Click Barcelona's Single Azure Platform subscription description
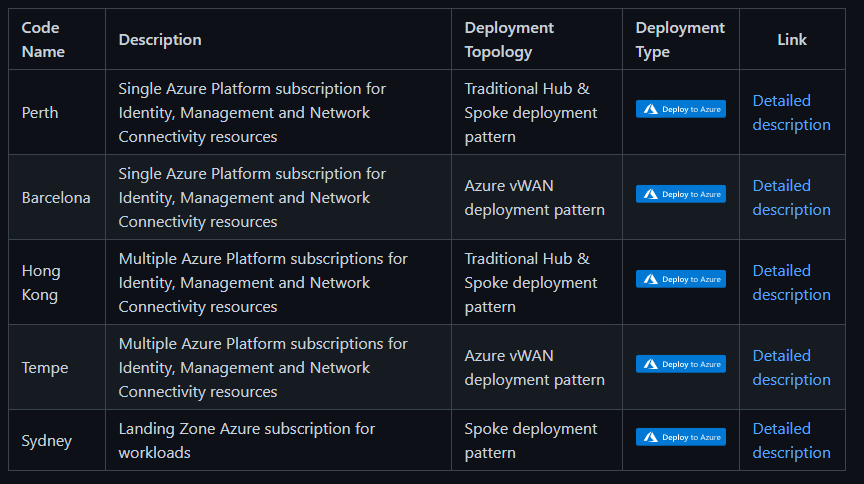The height and width of the screenshot is (484, 864). pyautogui.click(x=252, y=197)
